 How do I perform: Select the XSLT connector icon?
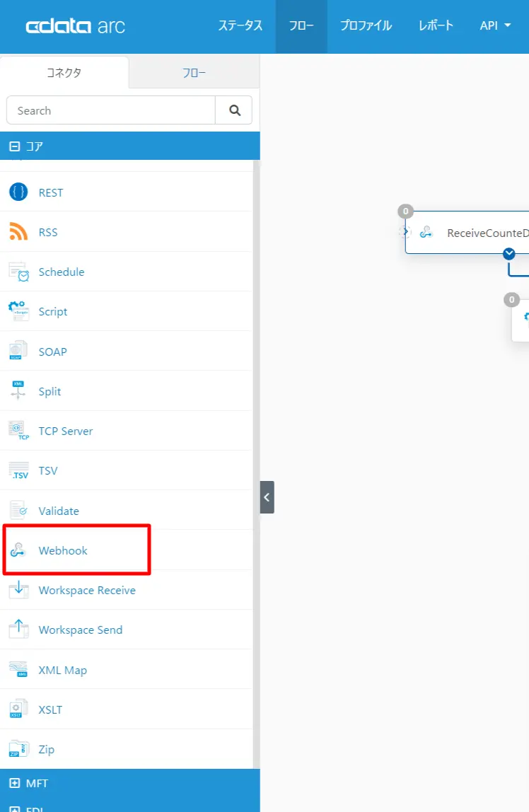[17, 709]
